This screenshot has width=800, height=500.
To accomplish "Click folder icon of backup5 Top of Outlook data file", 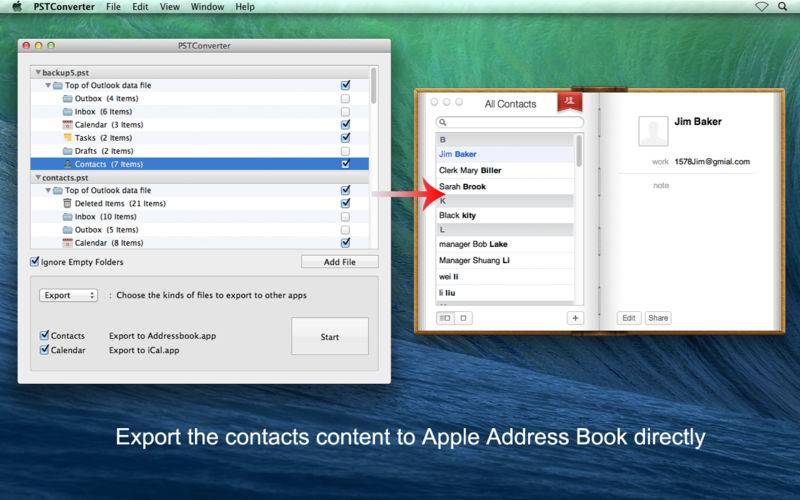I will [x=58, y=85].
